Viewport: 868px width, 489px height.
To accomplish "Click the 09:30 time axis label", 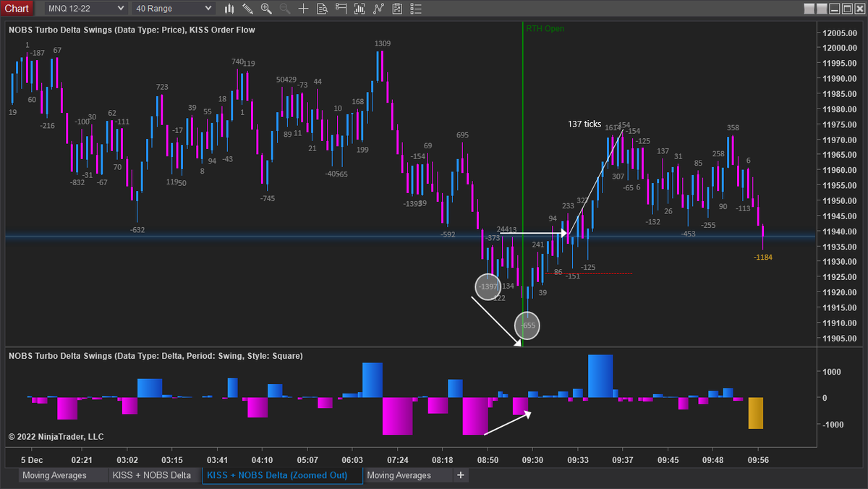I will click(532, 459).
